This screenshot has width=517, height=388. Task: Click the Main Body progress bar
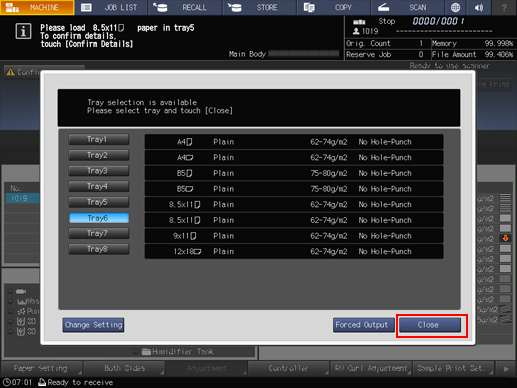(x=304, y=54)
